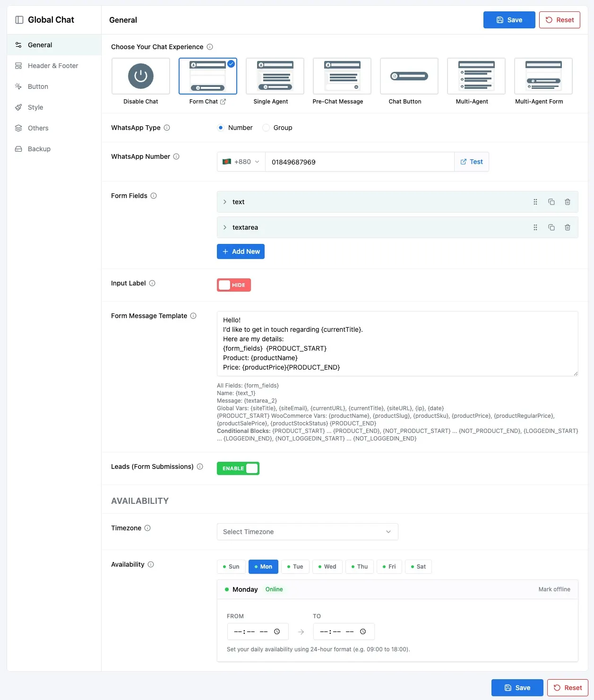The width and height of the screenshot is (594, 700).
Task: Click the WhatsApp number input field
Action: [360, 162]
